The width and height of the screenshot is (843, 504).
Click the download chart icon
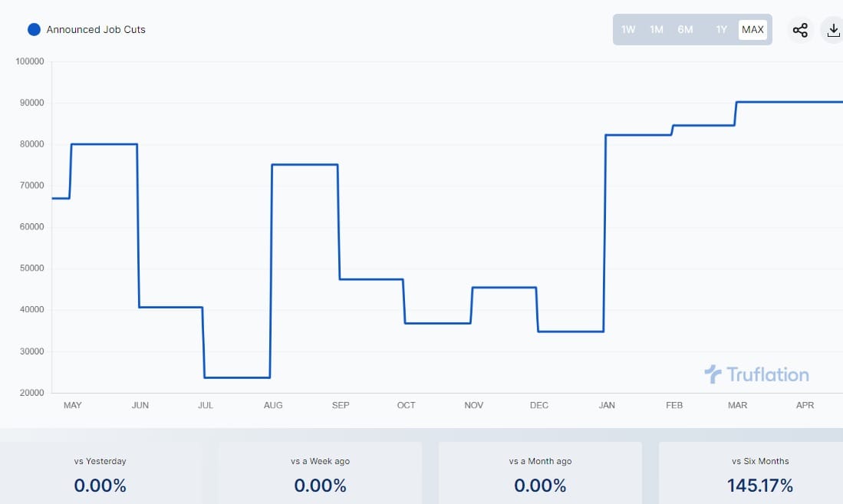(x=834, y=30)
